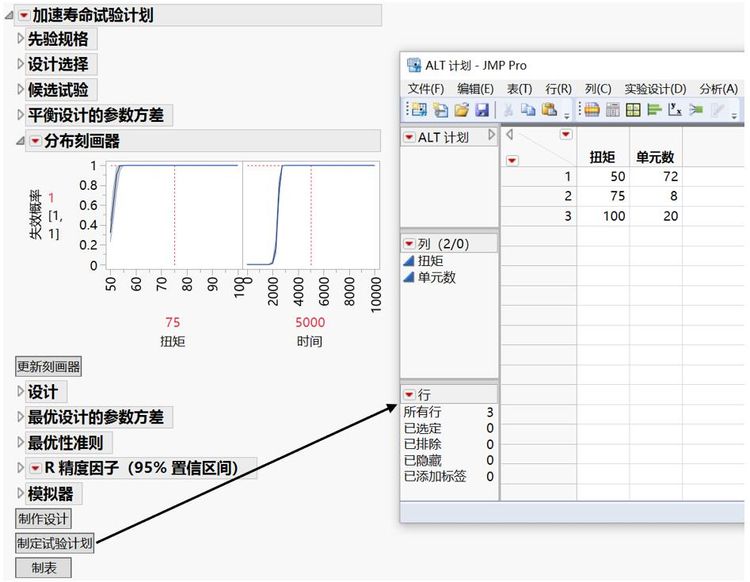Open the red triangle menu for 加速寿命试验计划

[x=23, y=16]
